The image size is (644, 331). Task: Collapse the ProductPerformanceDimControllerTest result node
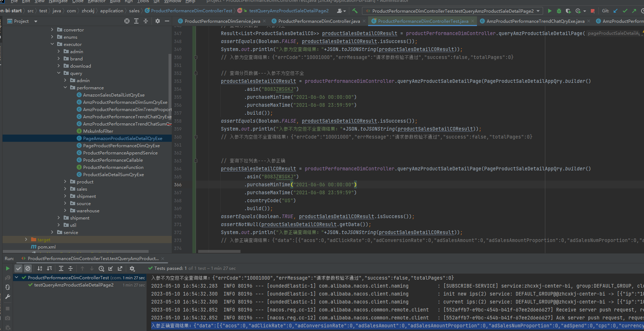click(16, 277)
